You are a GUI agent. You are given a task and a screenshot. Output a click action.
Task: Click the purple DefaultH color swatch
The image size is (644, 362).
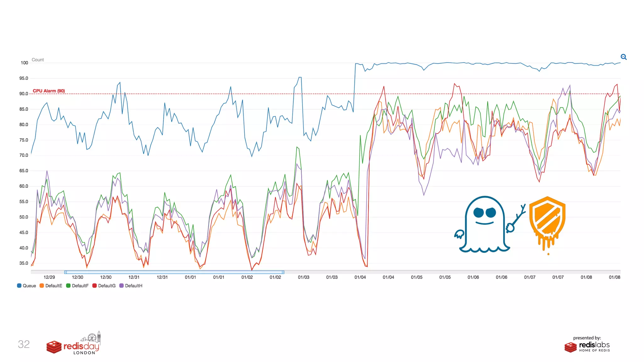(121, 286)
